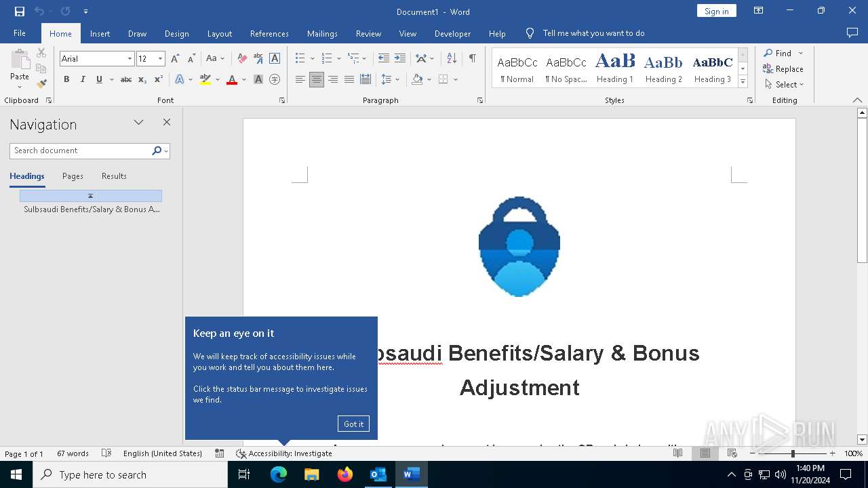868x488 pixels.
Task: Switch to the References tab
Action: click(269, 33)
